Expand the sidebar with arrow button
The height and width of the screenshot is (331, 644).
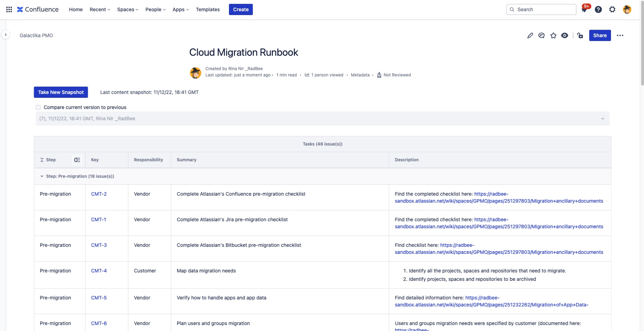coord(6,35)
